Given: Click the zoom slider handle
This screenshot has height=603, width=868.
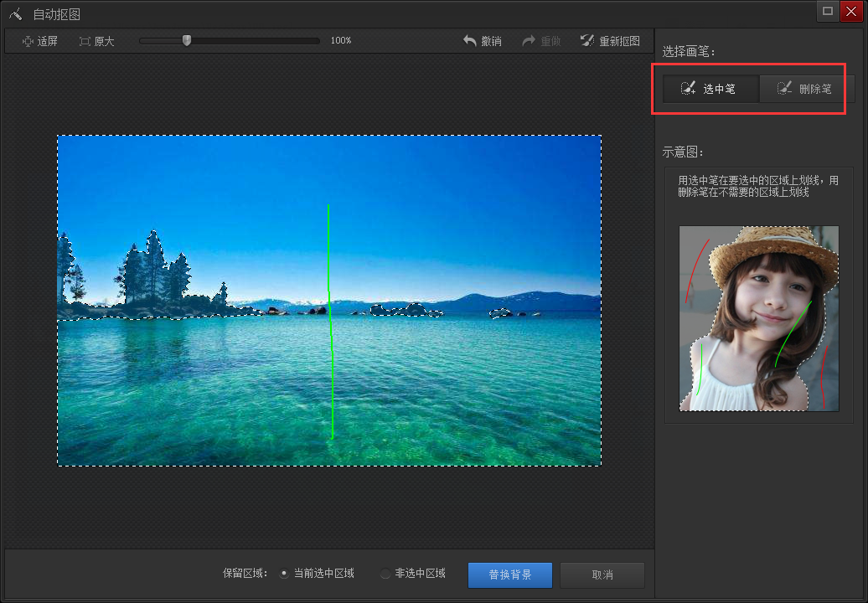Looking at the screenshot, I should click(186, 39).
